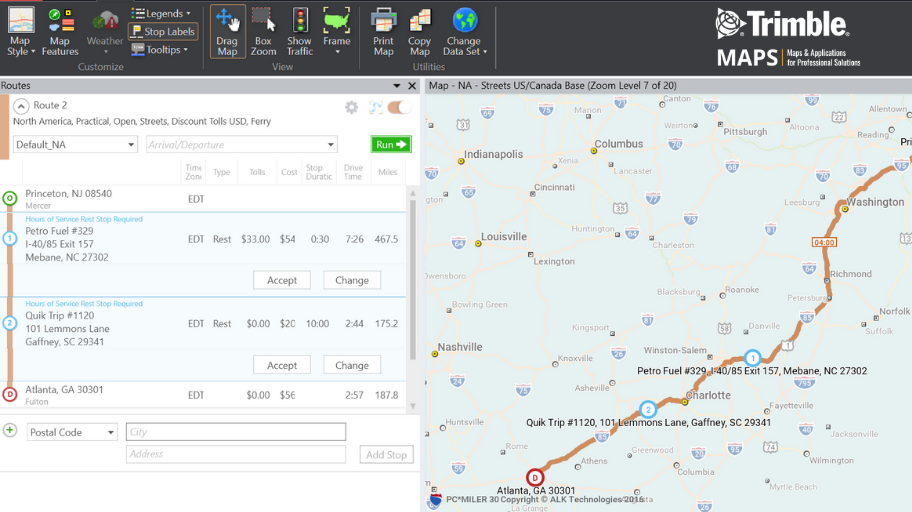Screen dimensions: 912x512
Task: Click the 10:00 stop duration value
Action: click(x=318, y=323)
